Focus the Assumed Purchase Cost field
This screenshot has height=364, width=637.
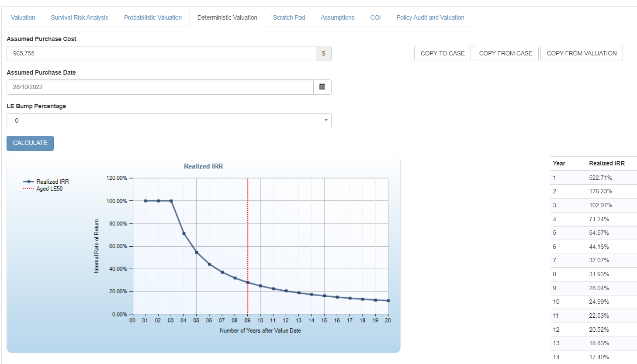coord(161,53)
